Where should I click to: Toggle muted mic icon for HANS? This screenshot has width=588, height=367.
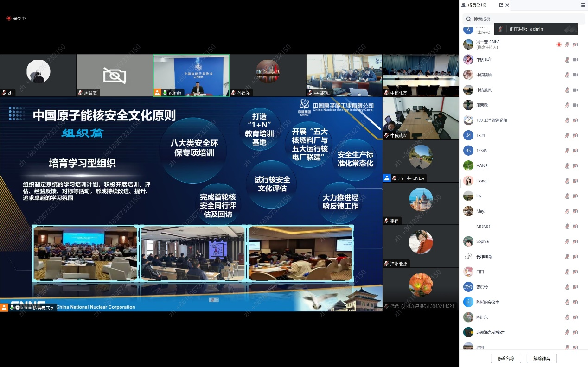[567, 166]
